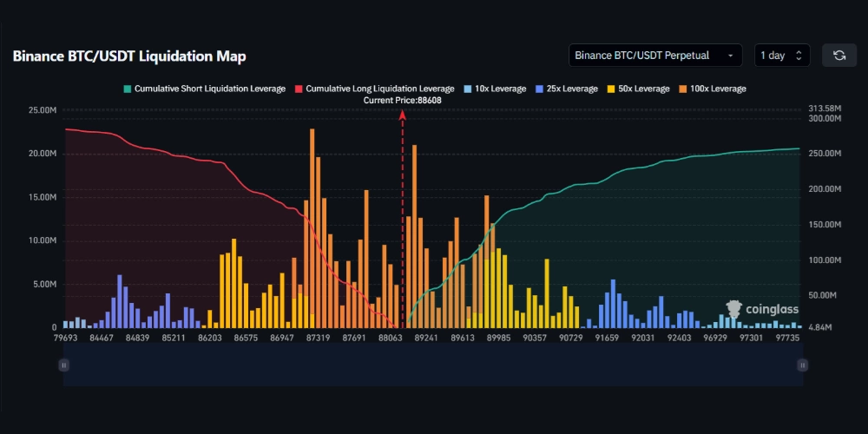This screenshot has width=868, height=434.
Task: Open the Binance BTC/USDT Perpetual dropdown
Action: pyautogui.click(x=655, y=56)
